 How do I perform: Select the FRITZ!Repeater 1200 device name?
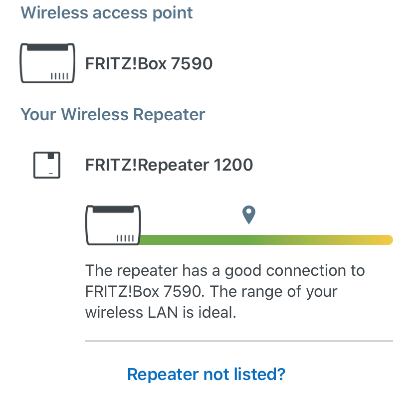pyautogui.click(x=169, y=165)
